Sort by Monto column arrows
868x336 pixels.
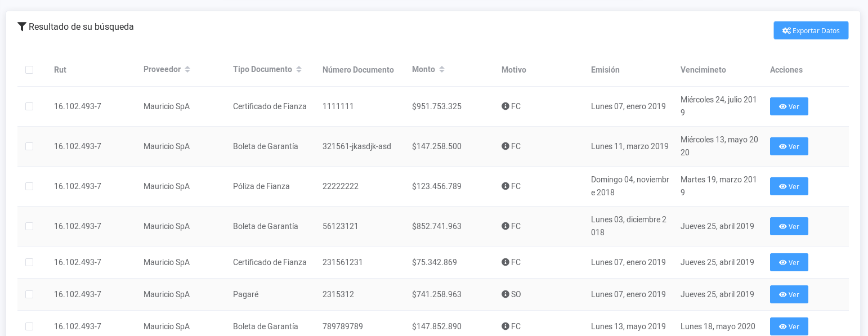442,69
